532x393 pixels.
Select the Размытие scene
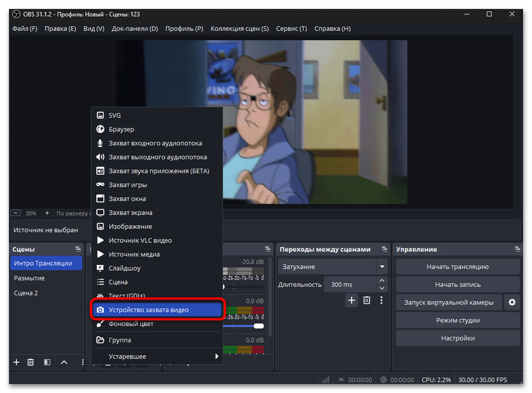tap(46, 278)
